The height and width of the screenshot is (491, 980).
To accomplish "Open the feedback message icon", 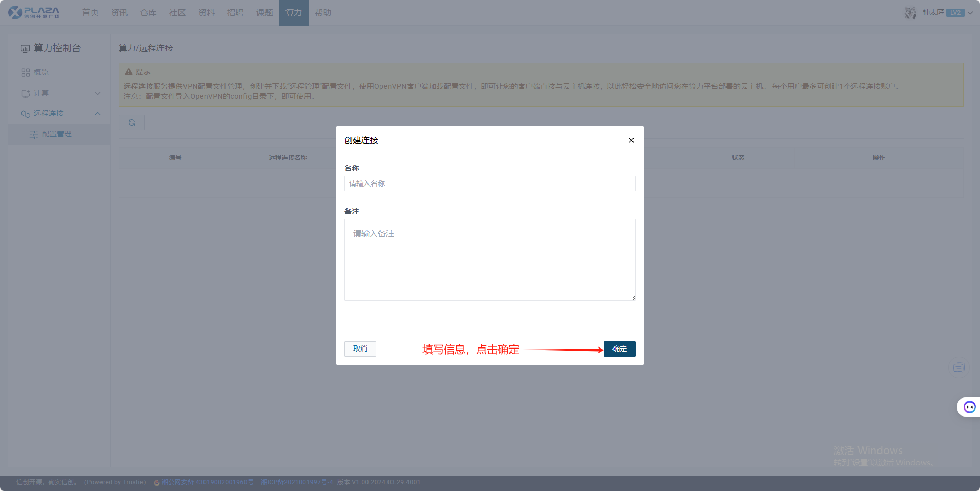I will pos(958,367).
